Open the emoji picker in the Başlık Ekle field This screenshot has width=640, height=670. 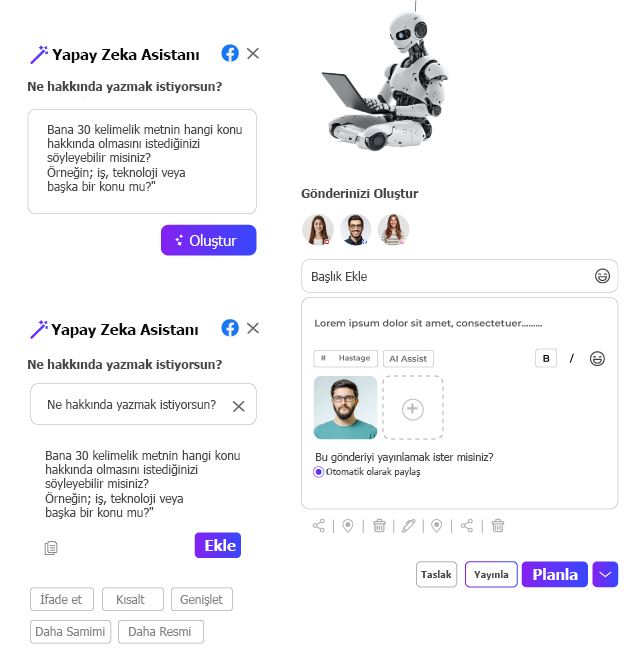(602, 276)
